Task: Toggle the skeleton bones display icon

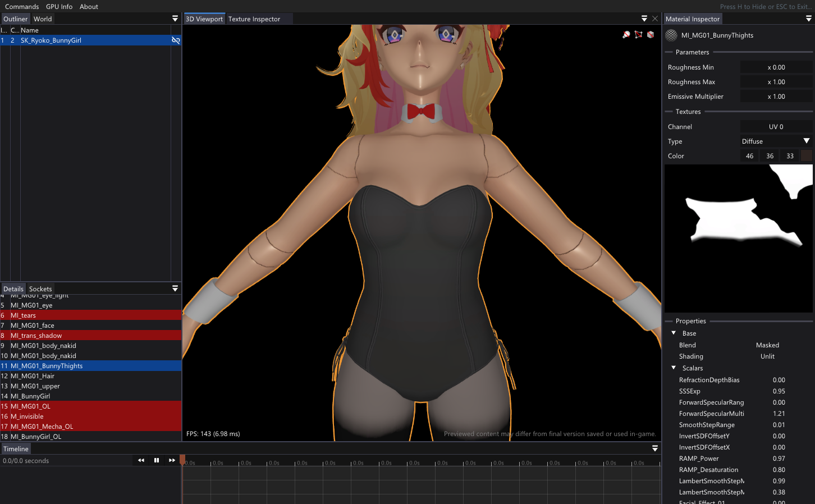Action: [x=638, y=35]
